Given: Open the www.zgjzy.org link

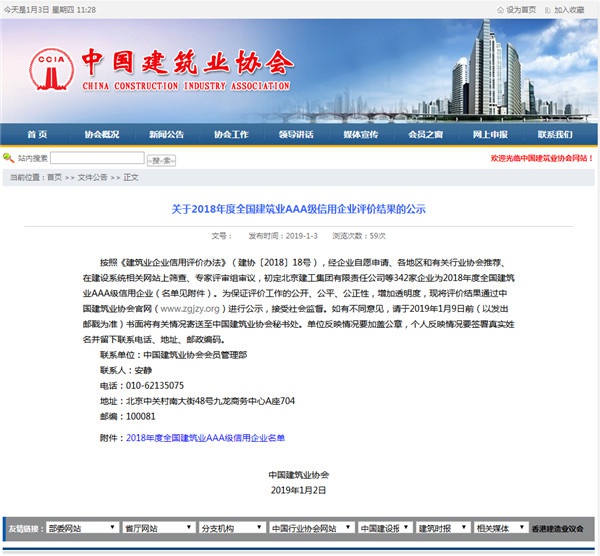Looking at the screenshot, I should click(190, 308).
